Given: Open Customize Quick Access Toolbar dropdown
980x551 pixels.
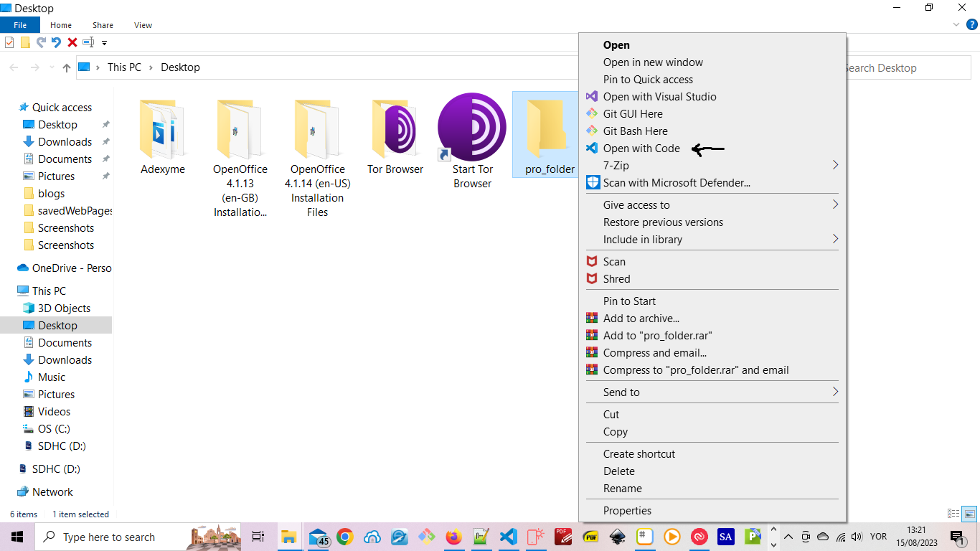Looking at the screenshot, I should pyautogui.click(x=104, y=43).
